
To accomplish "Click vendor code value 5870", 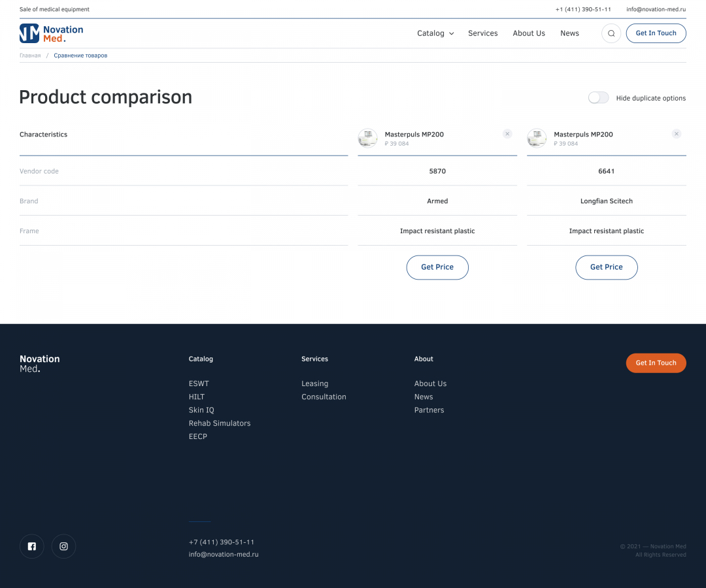I will click(437, 171).
